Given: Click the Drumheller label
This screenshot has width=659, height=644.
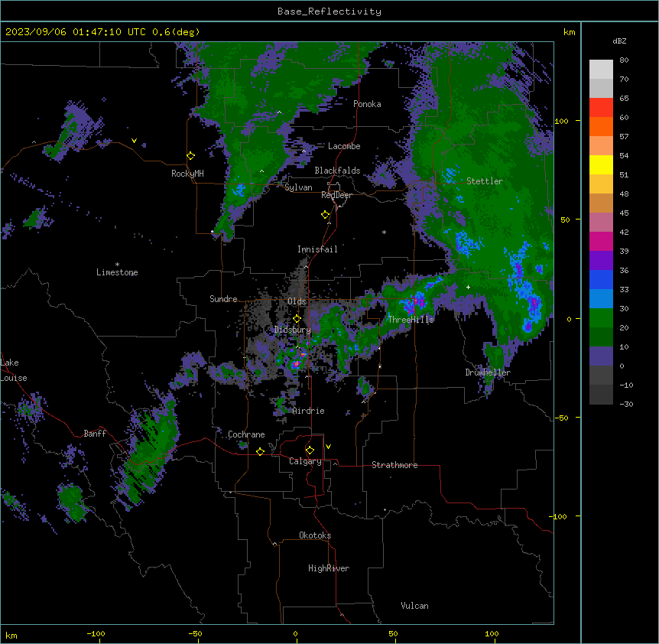Looking at the screenshot, I should (x=488, y=372).
